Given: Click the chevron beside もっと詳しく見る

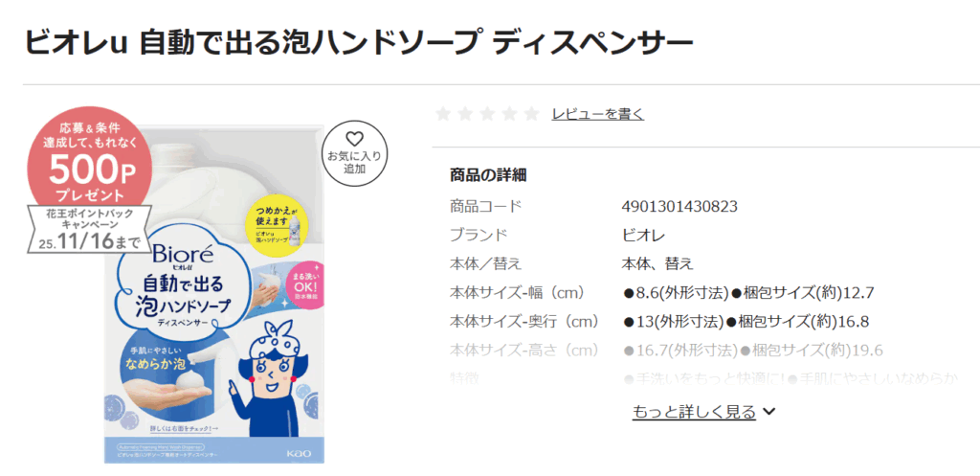Looking at the screenshot, I should point(769,412).
